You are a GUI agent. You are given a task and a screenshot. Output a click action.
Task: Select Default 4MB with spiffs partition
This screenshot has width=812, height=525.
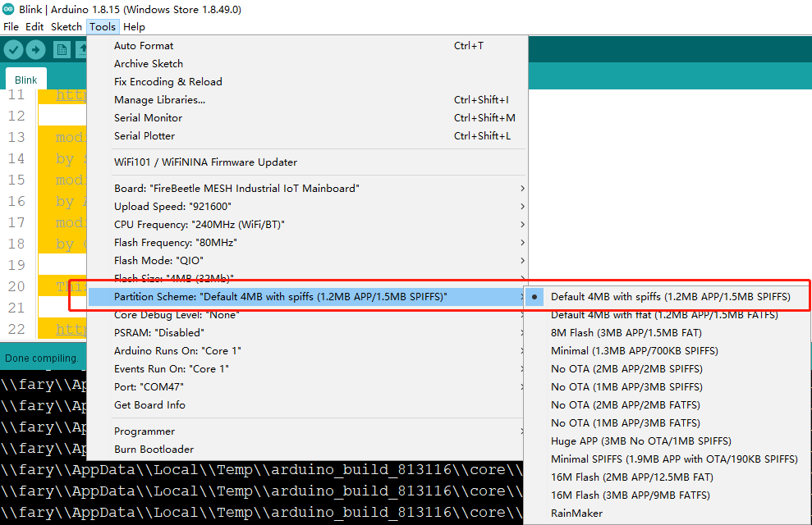667,297
